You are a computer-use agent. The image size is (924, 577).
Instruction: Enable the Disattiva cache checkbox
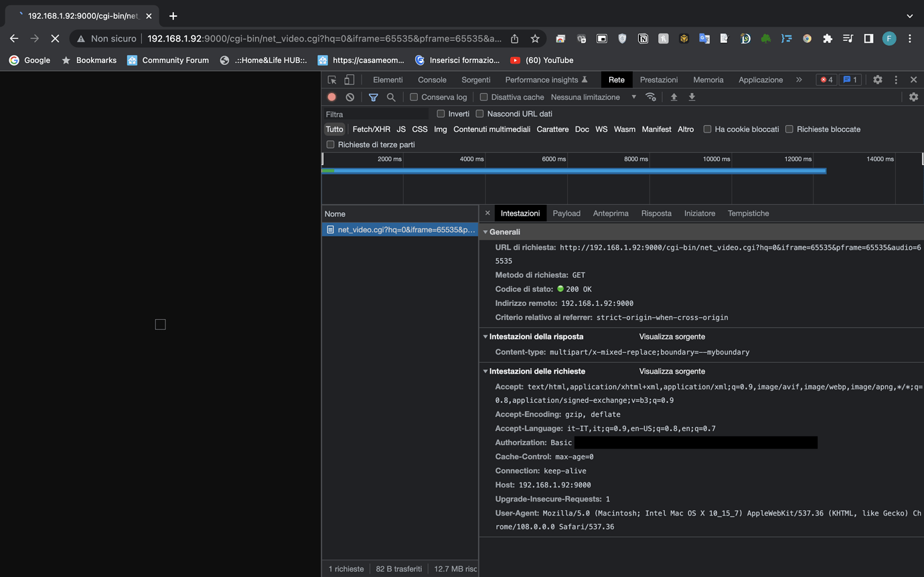pos(483,96)
